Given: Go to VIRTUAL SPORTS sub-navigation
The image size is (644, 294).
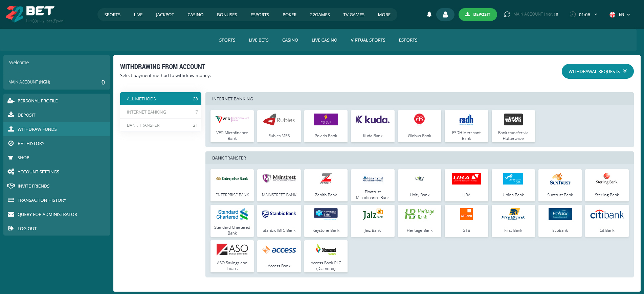Looking at the screenshot, I should 368,40.
